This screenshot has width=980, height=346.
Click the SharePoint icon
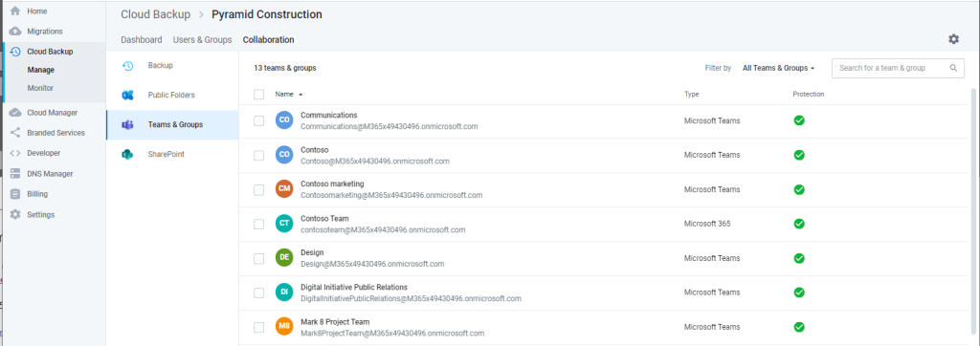(x=127, y=154)
